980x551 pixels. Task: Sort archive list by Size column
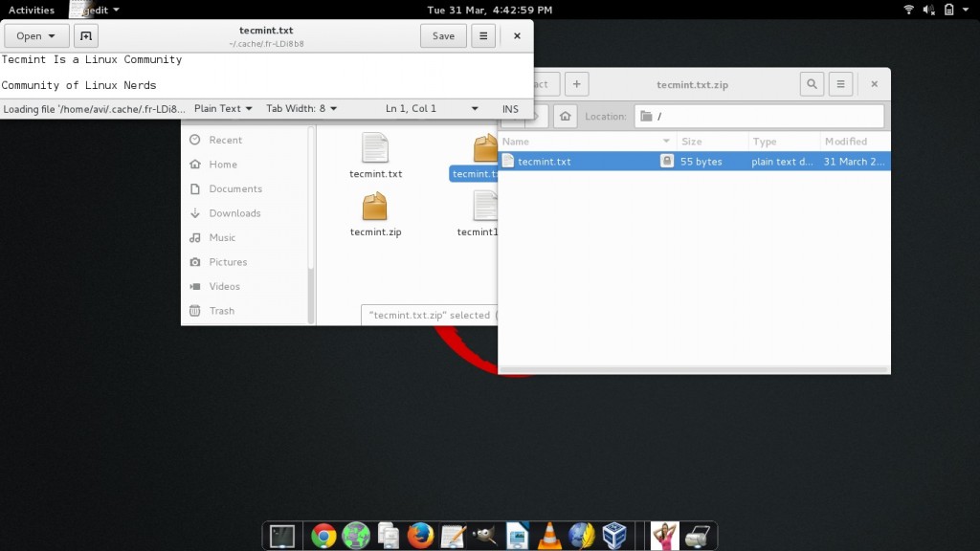(x=711, y=142)
